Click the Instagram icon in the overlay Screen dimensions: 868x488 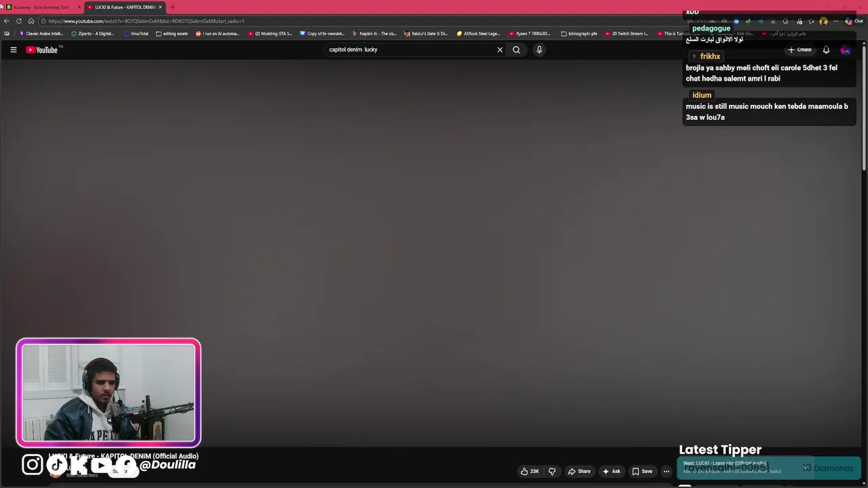click(33, 464)
